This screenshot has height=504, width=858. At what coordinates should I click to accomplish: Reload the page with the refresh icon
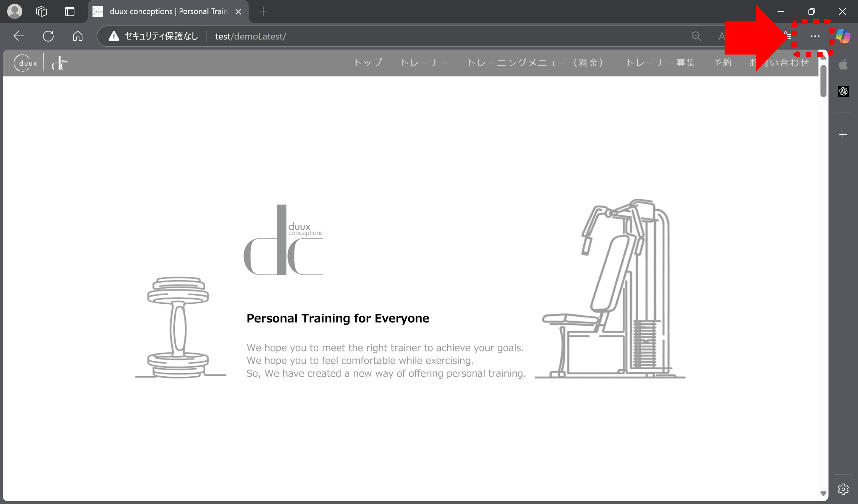[x=48, y=36]
